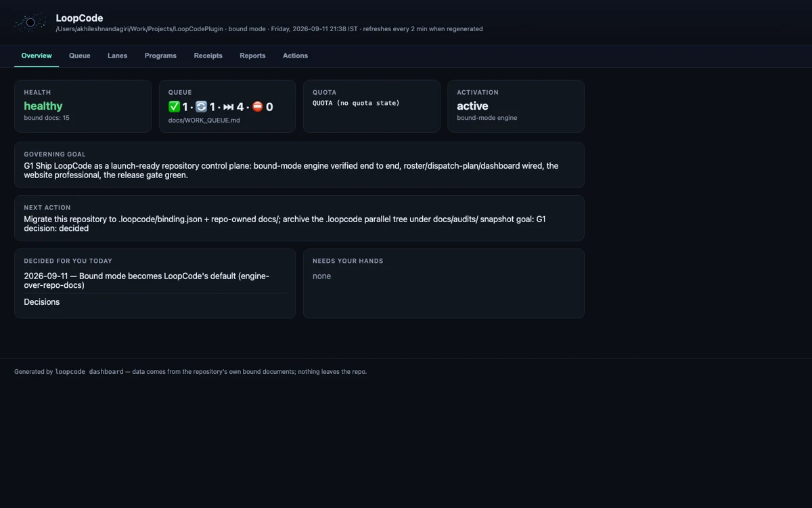Viewport: 812px width, 508px height.
Task: Click the green checkmark done icon in Queue
Action: 174,106
